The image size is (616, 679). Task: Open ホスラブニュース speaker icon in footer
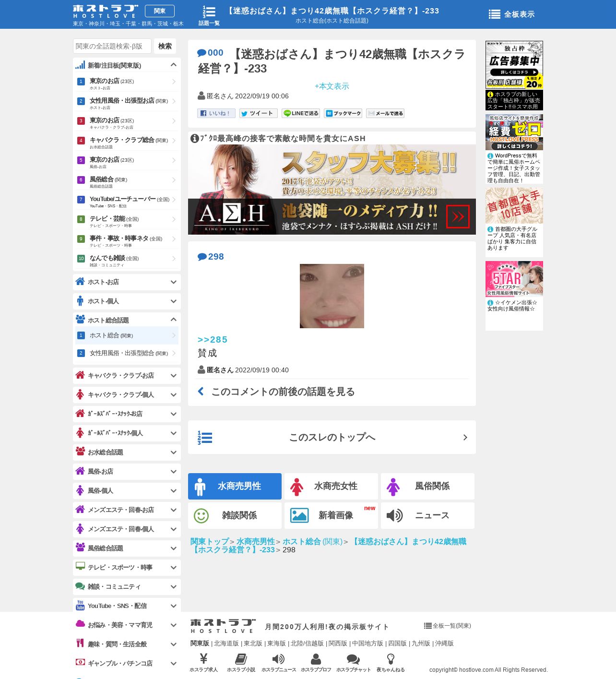(278, 658)
